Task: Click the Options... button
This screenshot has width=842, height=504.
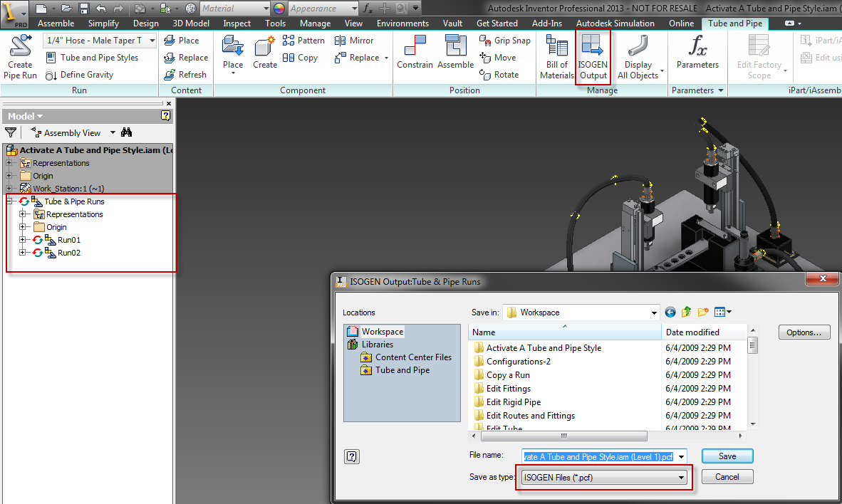Action: (x=804, y=332)
